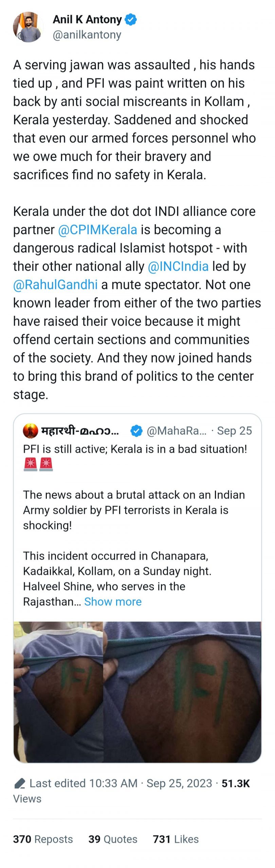This screenshot has height=868, width=275.
Task: Open the left PFI back photo
Action: click(58, 692)
